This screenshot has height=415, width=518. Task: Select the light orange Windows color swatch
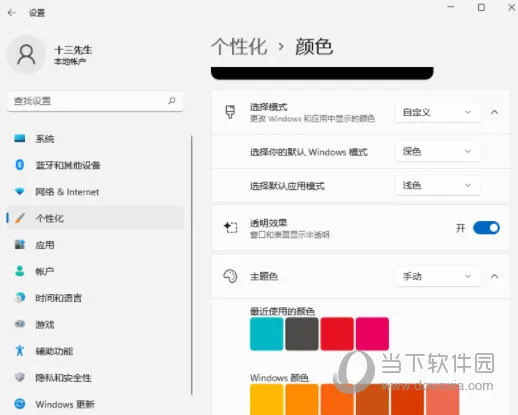(x=302, y=399)
